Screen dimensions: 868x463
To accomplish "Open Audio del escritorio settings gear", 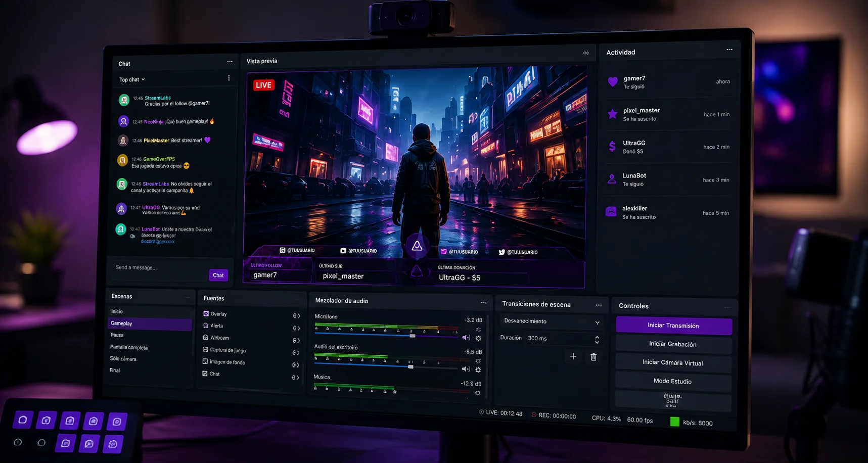I will click(x=478, y=370).
